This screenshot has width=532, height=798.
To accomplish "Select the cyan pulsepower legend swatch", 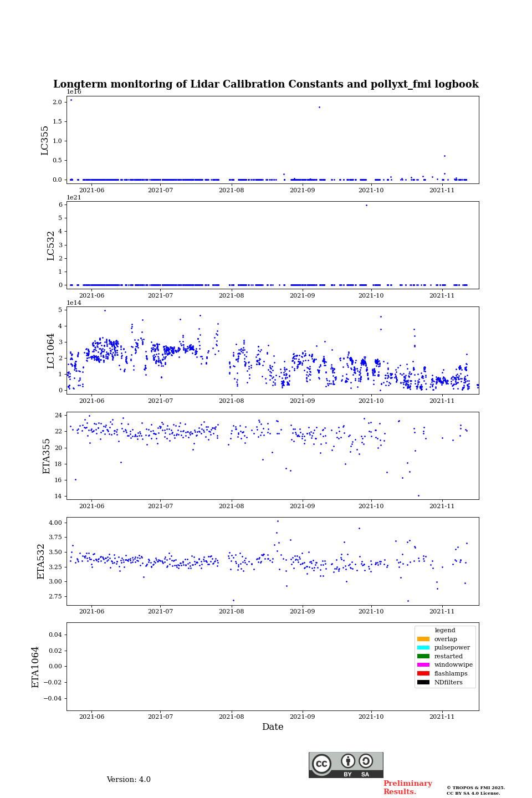I will click(423, 648).
